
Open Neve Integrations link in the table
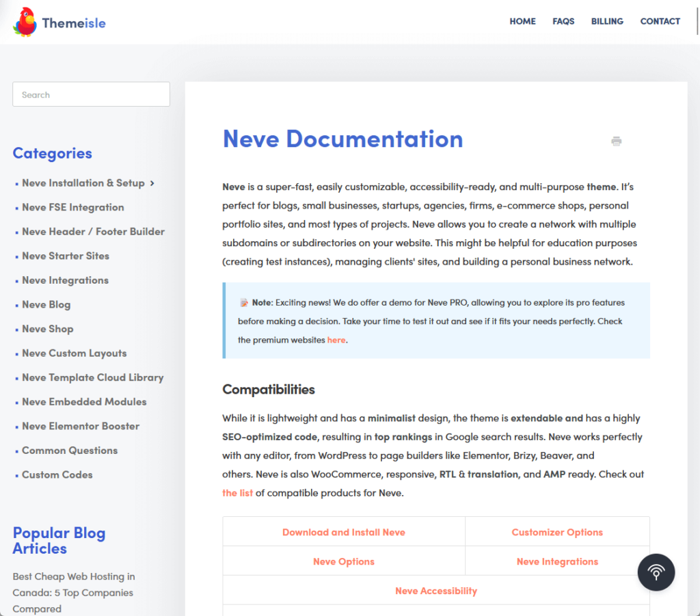pos(557,561)
